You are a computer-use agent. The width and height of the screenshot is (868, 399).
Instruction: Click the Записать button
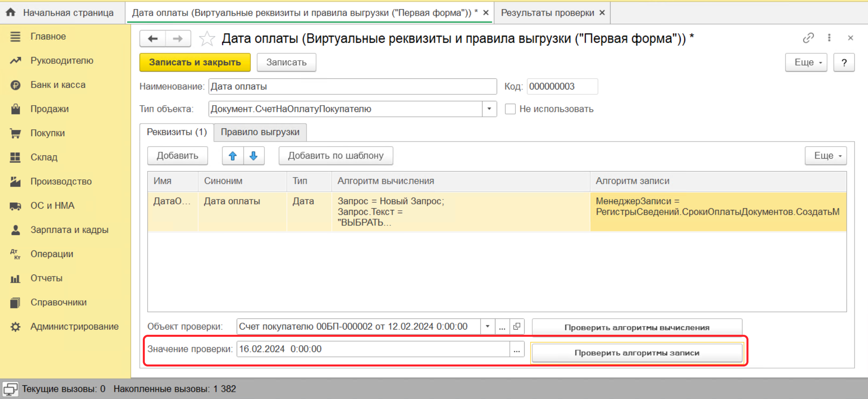[x=286, y=62]
